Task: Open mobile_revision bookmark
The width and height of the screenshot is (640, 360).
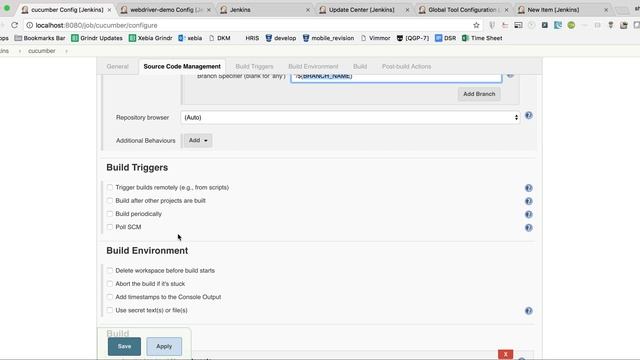Action: 328,38
